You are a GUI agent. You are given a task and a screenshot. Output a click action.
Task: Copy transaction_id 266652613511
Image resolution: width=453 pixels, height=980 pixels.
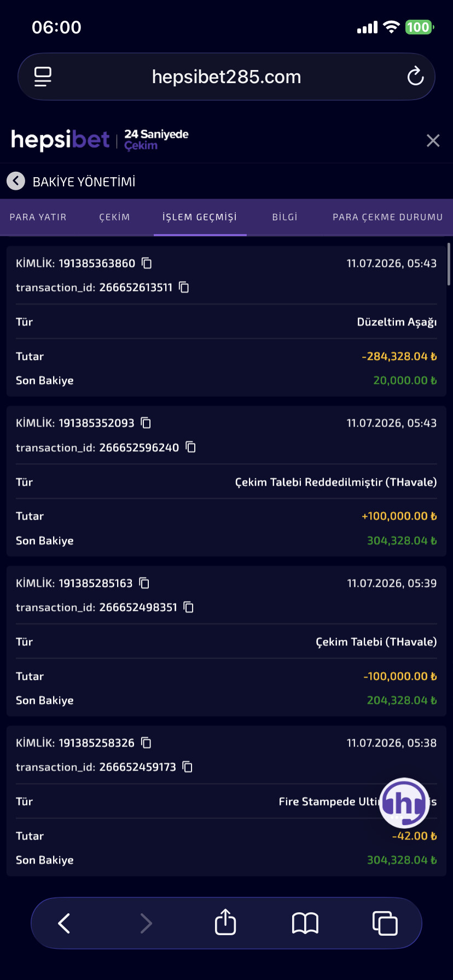coord(184,287)
